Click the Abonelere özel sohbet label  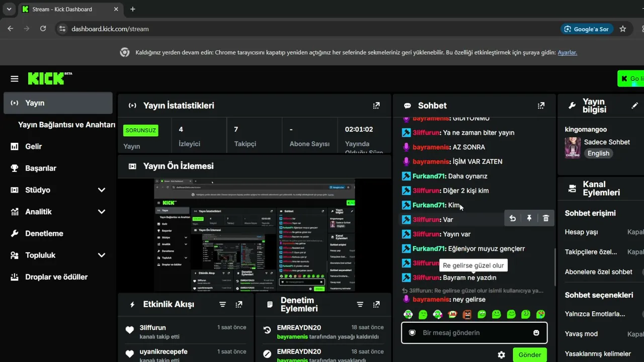point(599,272)
